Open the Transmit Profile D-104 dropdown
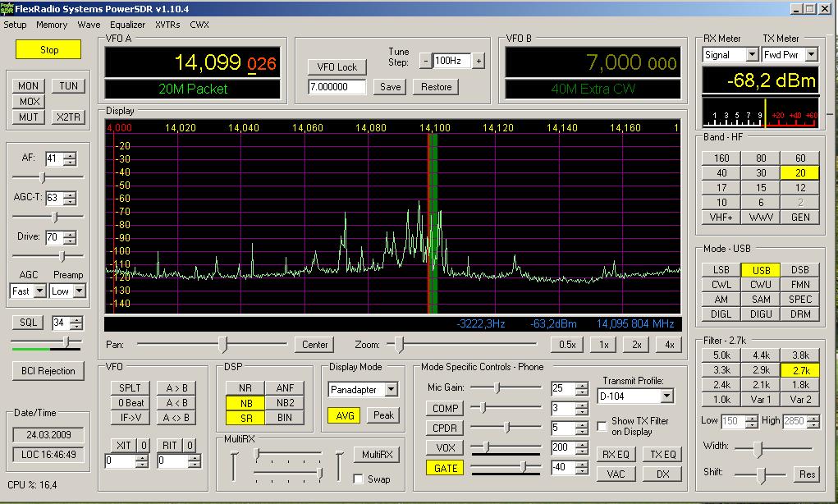838x504 pixels. tap(666, 396)
